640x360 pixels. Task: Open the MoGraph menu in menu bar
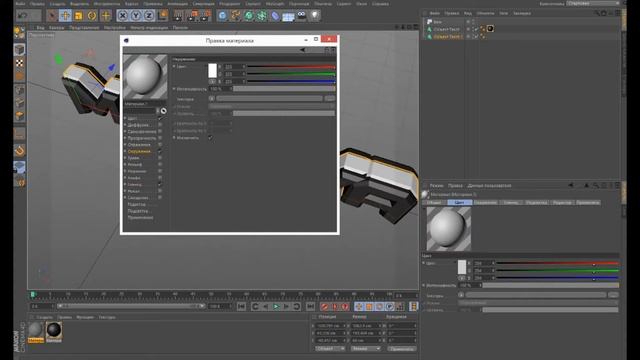[275, 4]
